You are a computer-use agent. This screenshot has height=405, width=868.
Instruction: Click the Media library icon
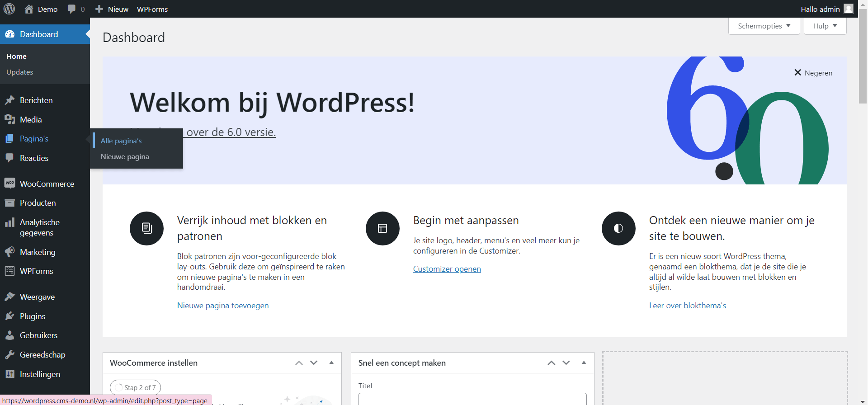(10, 119)
